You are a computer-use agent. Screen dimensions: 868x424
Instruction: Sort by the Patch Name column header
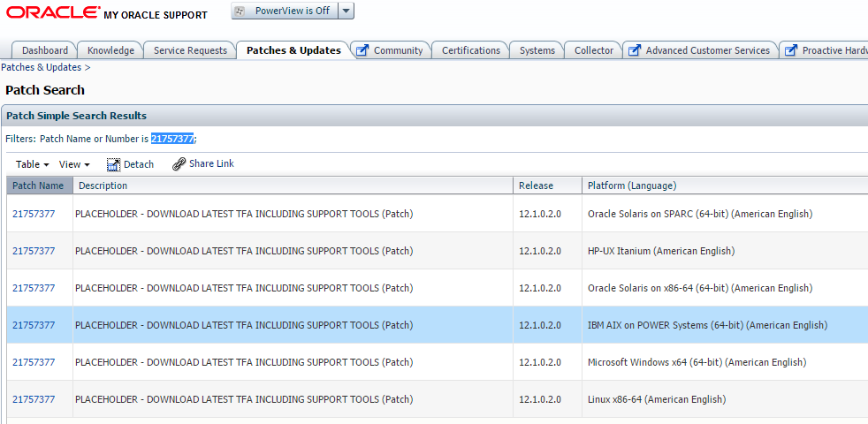(40, 185)
